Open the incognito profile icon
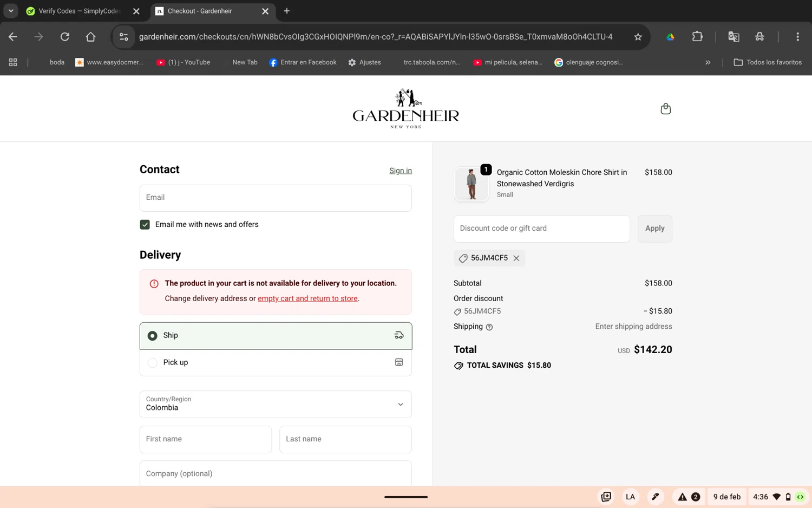812x508 pixels. pyautogui.click(x=759, y=37)
